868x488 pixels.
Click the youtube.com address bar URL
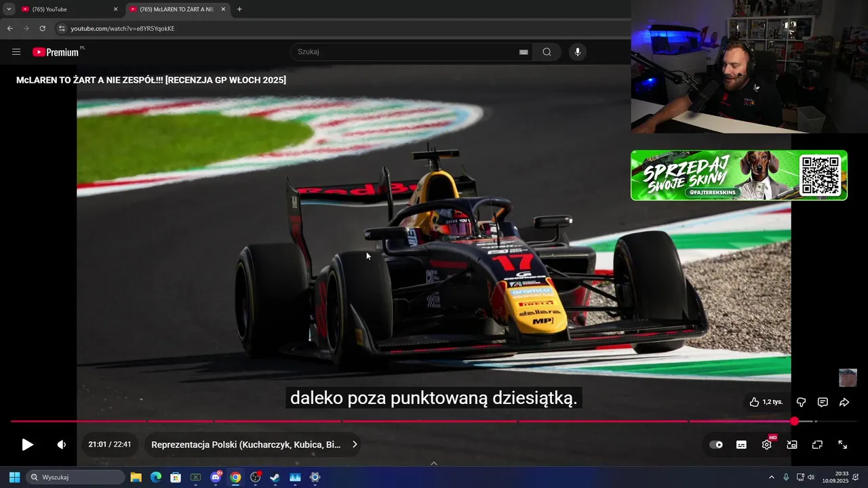[x=123, y=28]
